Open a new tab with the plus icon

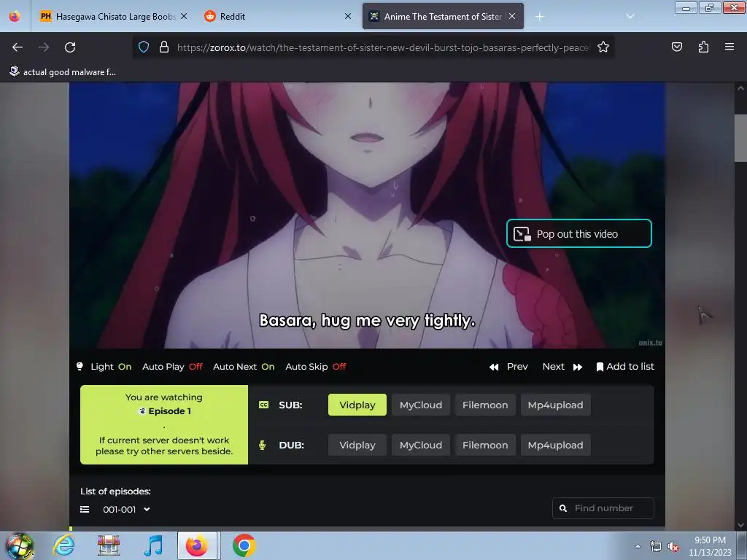(539, 17)
